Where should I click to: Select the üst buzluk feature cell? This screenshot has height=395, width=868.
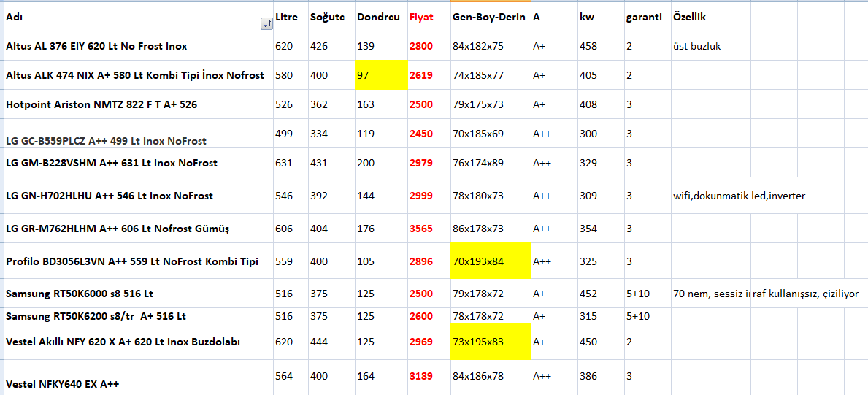710,46
